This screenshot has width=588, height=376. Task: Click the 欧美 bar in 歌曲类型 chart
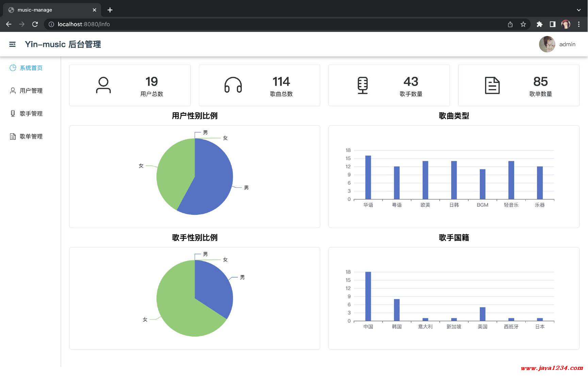coord(425,180)
